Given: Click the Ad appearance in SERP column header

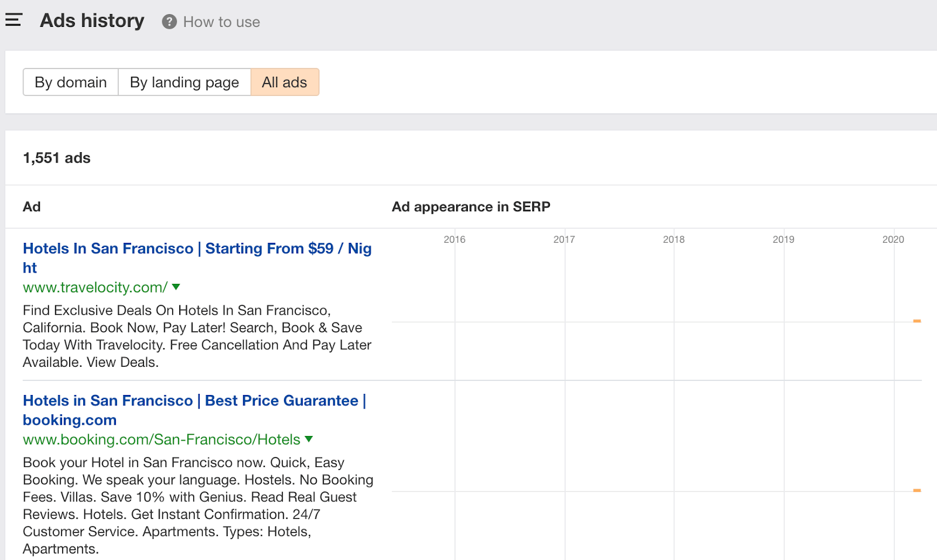Looking at the screenshot, I should pos(471,207).
